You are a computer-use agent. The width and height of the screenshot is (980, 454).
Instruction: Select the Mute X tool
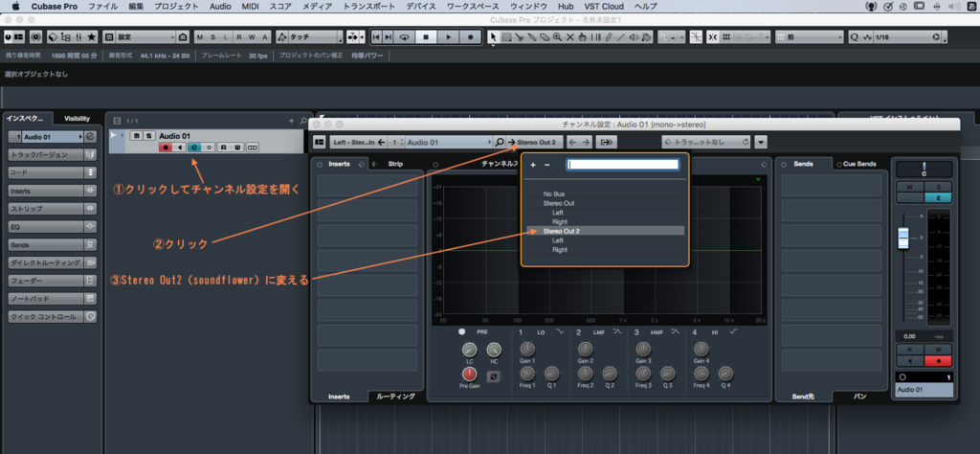pyautogui.click(x=569, y=37)
